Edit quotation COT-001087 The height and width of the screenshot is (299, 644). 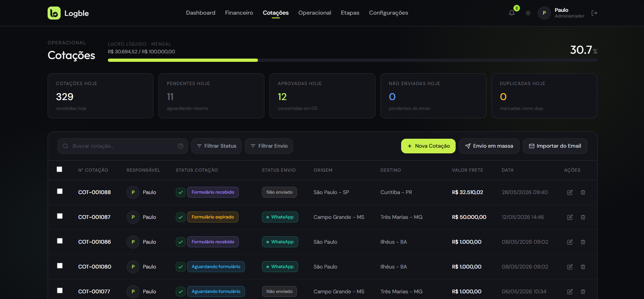tap(570, 217)
